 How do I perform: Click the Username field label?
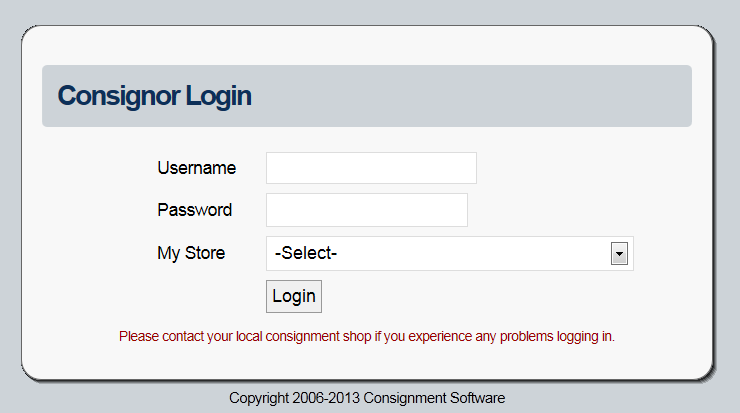tap(196, 168)
